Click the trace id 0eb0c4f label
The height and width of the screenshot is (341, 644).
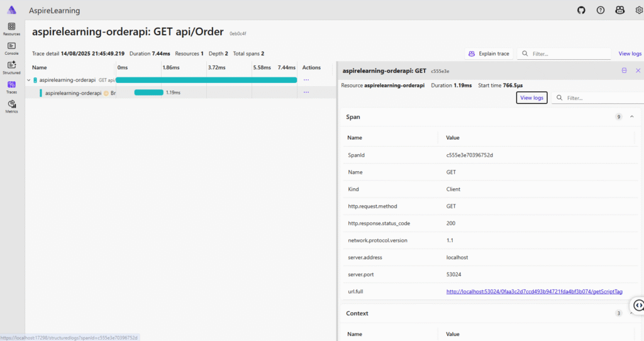click(x=238, y=34)
